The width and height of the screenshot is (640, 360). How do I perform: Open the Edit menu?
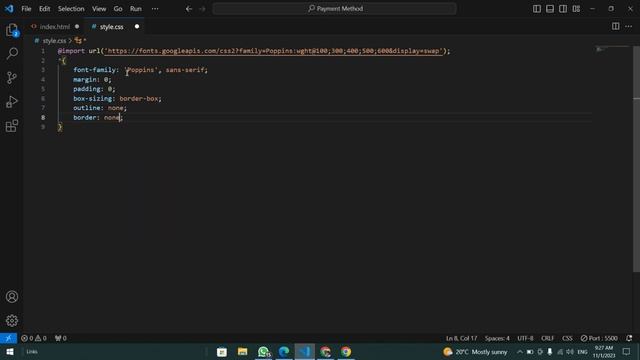[x=44, y=9]
